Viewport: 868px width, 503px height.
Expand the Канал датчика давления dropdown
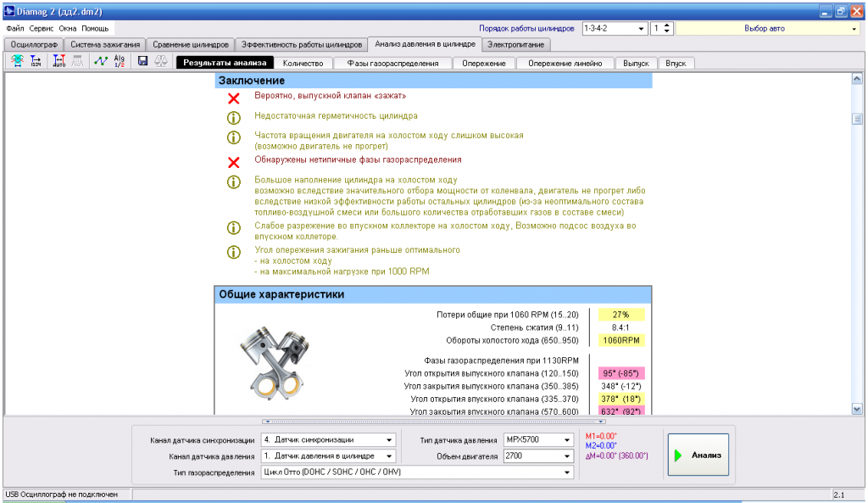pyautogui.click(x=389, y=455)
